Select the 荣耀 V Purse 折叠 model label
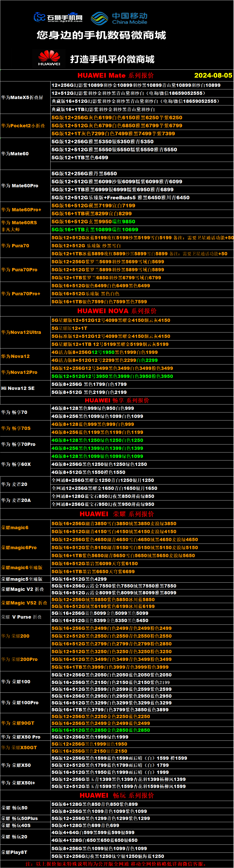 pyautogui.click(x=22, y=617)
